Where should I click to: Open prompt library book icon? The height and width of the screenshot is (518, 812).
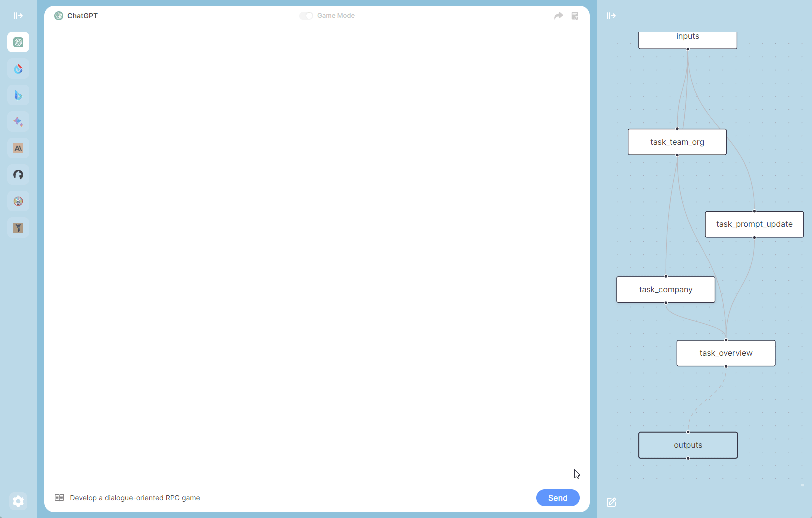coord(59,498)
